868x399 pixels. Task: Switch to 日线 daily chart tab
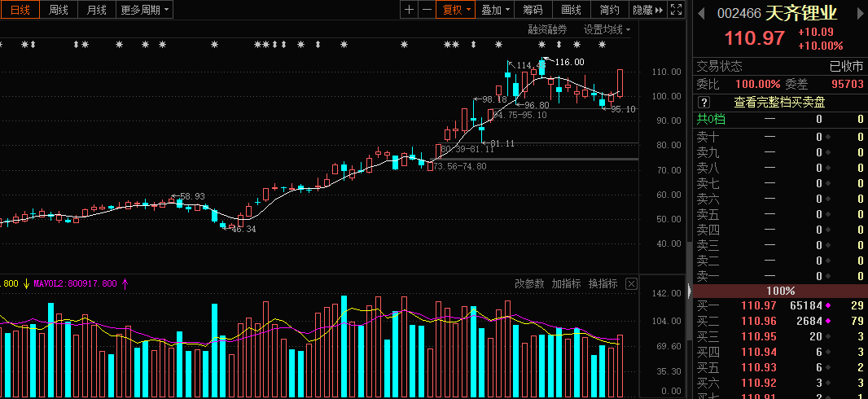click(20, 10)
